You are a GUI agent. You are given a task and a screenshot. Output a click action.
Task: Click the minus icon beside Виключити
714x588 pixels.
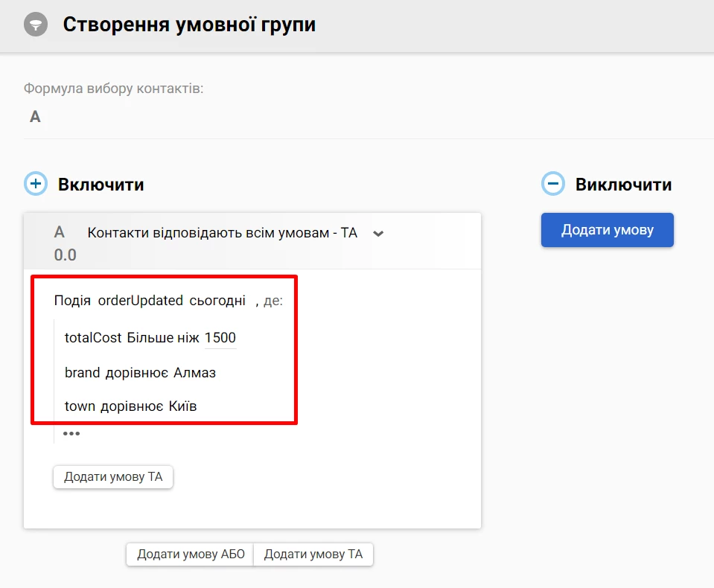tap(552, 184)
